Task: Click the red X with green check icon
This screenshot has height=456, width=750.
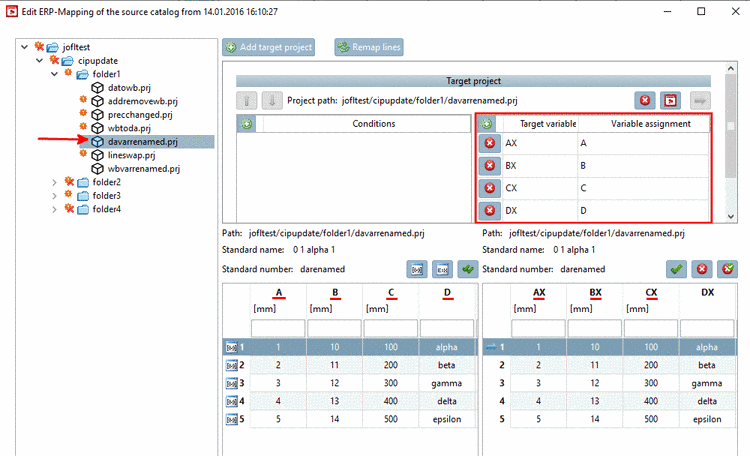Action: [x=728, y=269]
